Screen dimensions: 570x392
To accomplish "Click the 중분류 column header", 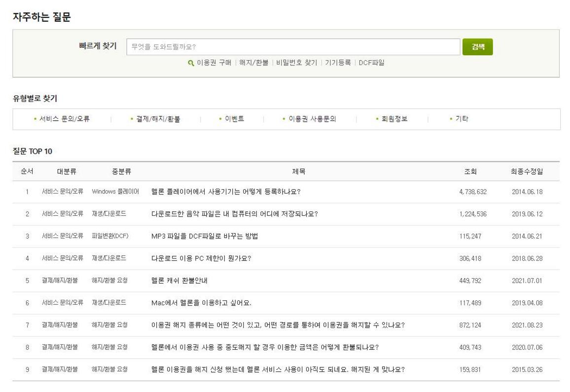I will [121, 171].
